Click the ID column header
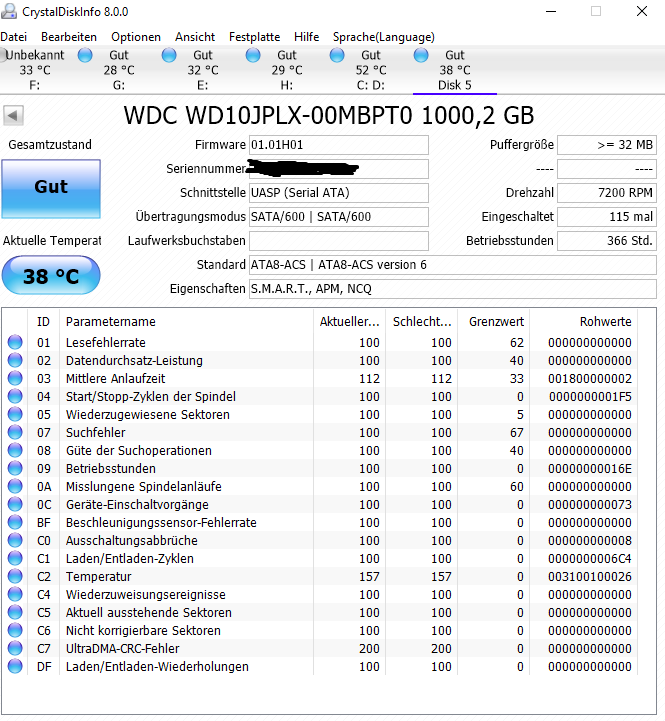The width and height of the screenshot is (665, 721). point(44,321)
